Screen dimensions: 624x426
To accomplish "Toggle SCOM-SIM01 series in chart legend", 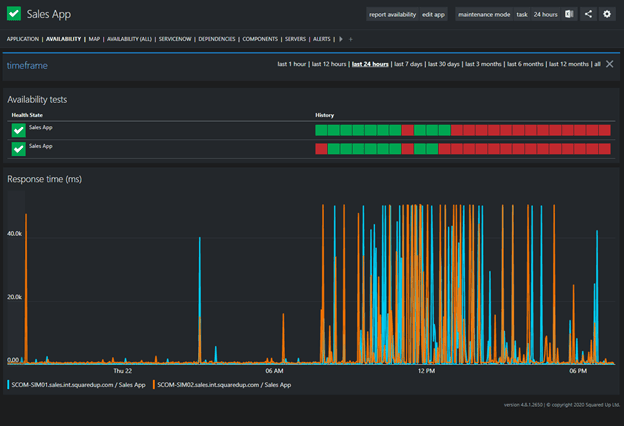I will point(77,384).
